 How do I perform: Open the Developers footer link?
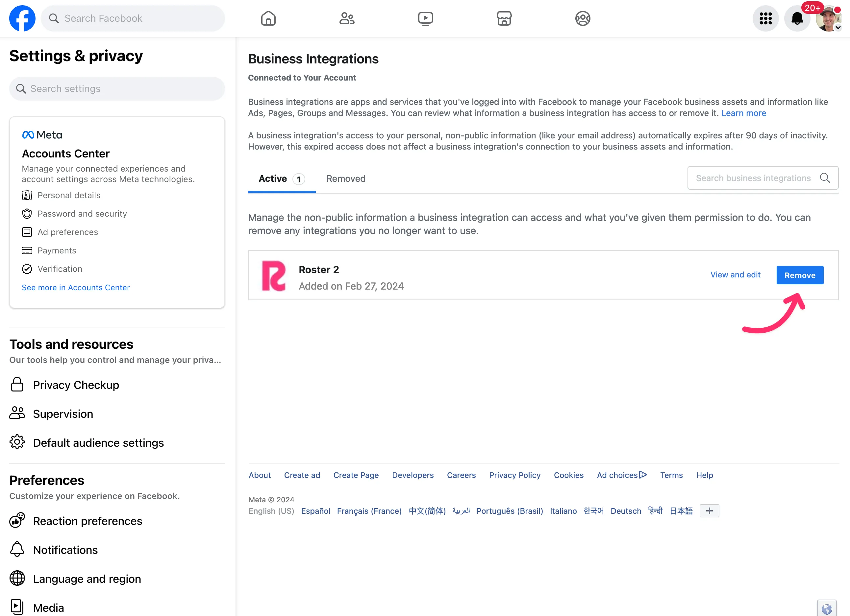(x=413, y=475)
